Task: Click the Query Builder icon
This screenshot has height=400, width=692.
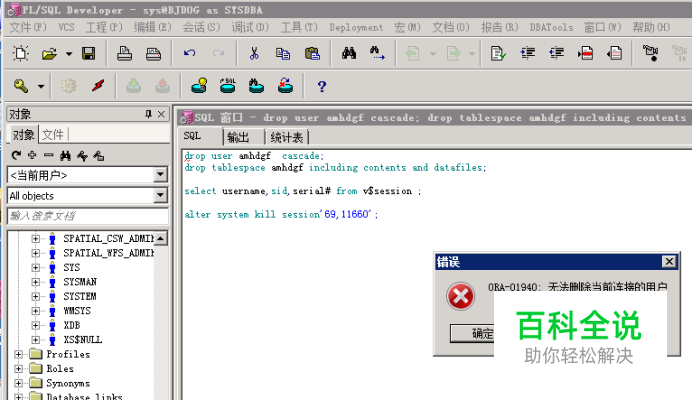Action: (x=199, y=86)
